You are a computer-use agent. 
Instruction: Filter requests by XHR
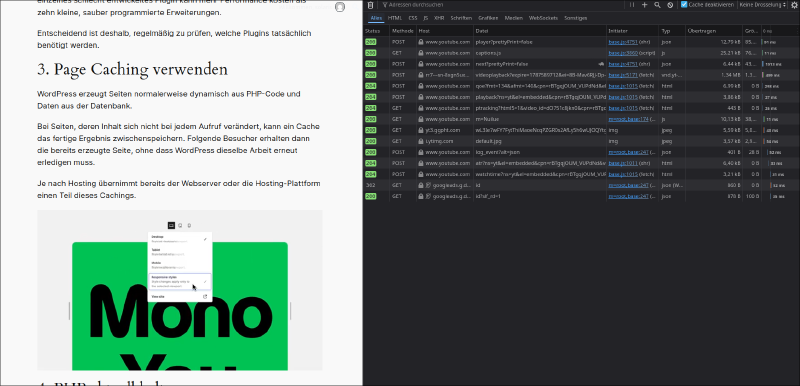pyautogui.click(x=439, y=18)
